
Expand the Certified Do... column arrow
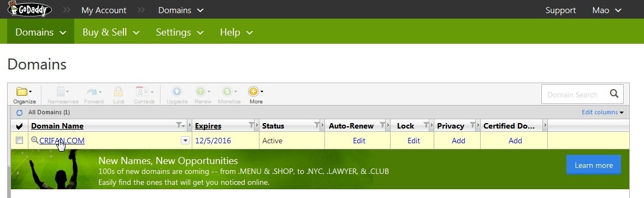545,125
